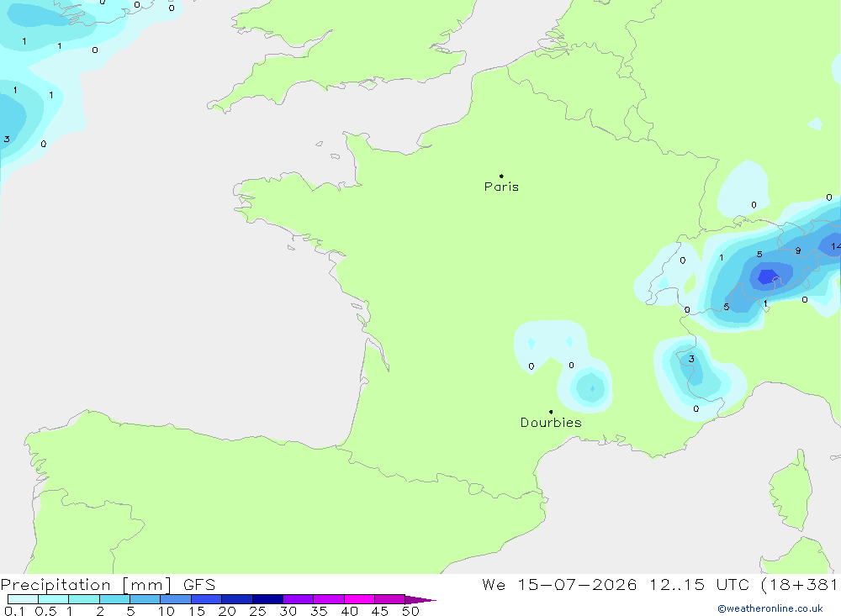The width and height of the screenshot is (841, 616).
Task: Click the '25' legend scale label
Action: pos(258,611)
